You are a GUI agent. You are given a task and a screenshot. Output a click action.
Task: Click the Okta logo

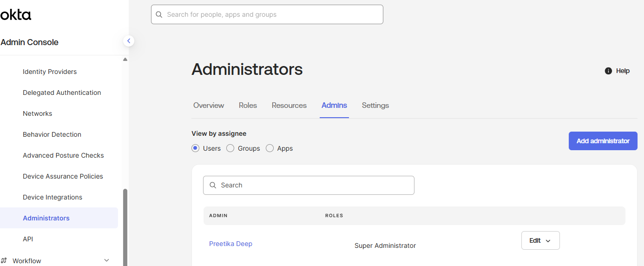pos(16,15)
